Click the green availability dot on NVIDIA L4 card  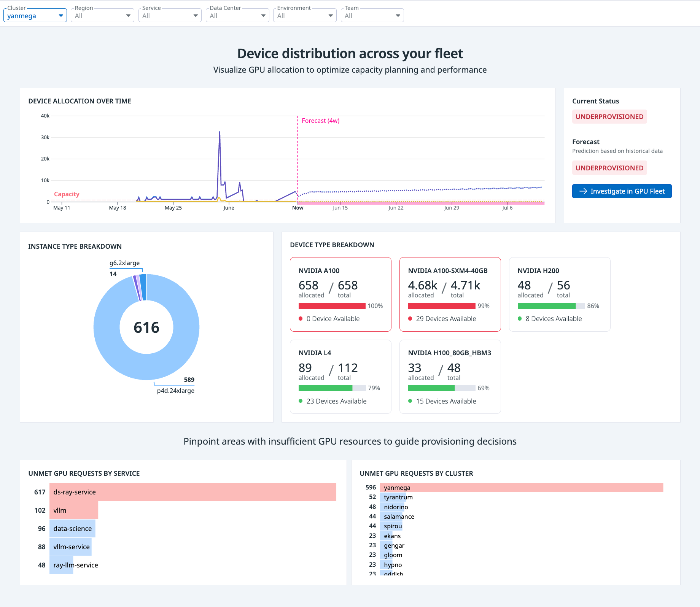(x=300, y=401)
